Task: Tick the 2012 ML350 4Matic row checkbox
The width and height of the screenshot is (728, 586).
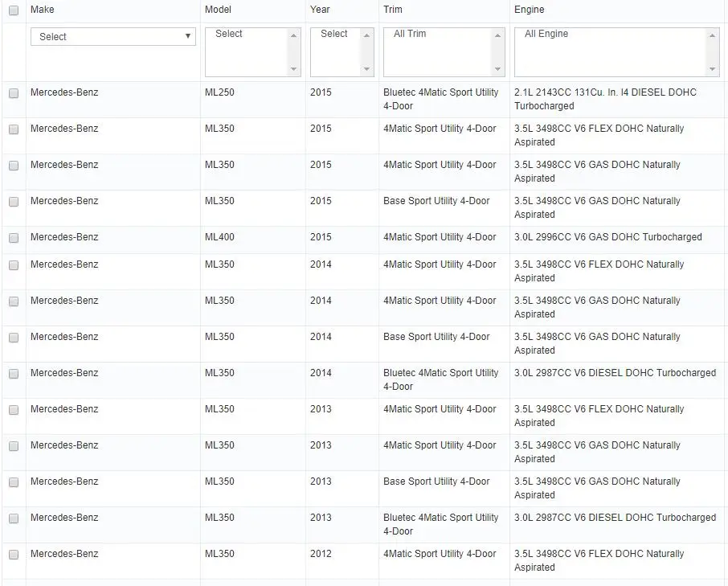Action: pyautogui.click(x=14, y=555)
